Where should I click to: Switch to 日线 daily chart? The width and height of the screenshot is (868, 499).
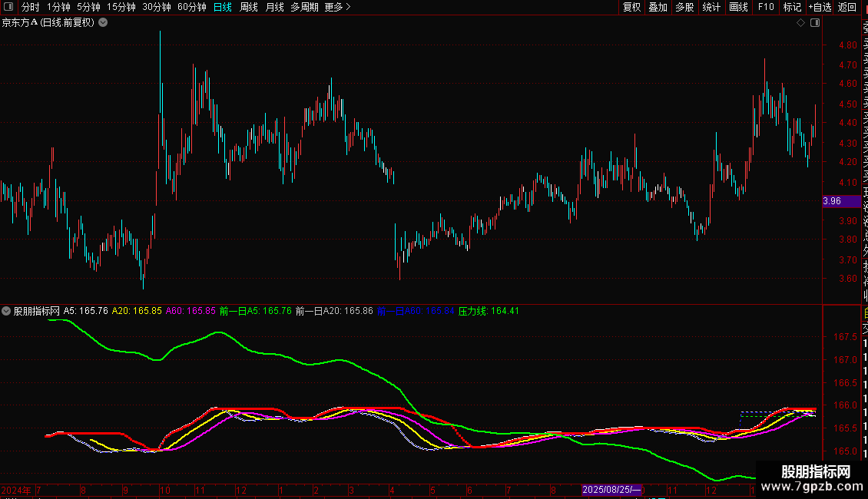pyautogui.click(x=223, y=7)
